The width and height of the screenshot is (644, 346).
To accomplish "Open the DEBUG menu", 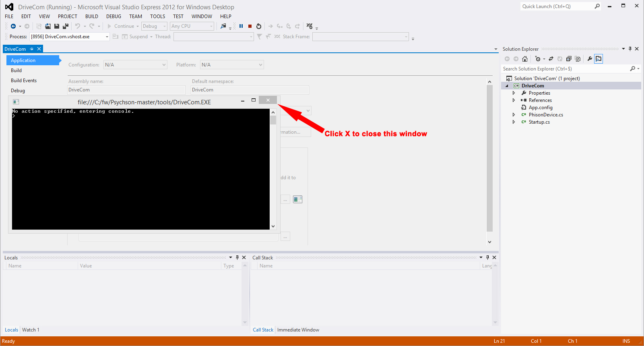I will click(114, 17).
